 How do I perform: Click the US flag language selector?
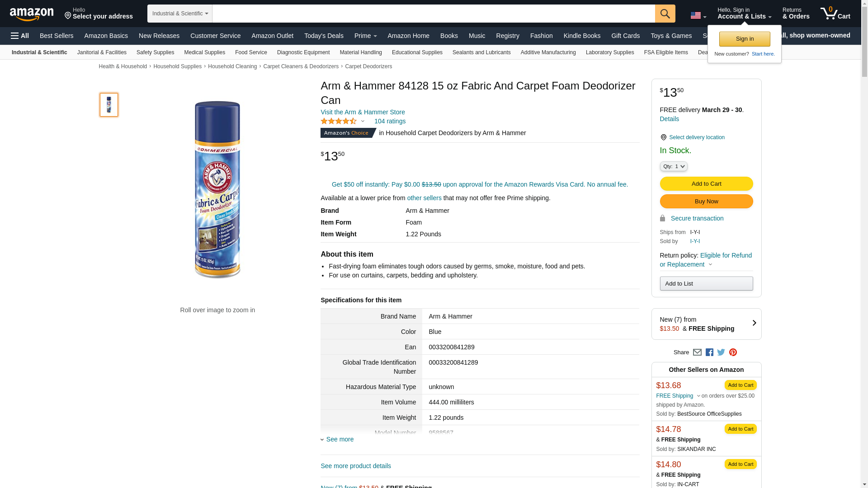[698, 15]
